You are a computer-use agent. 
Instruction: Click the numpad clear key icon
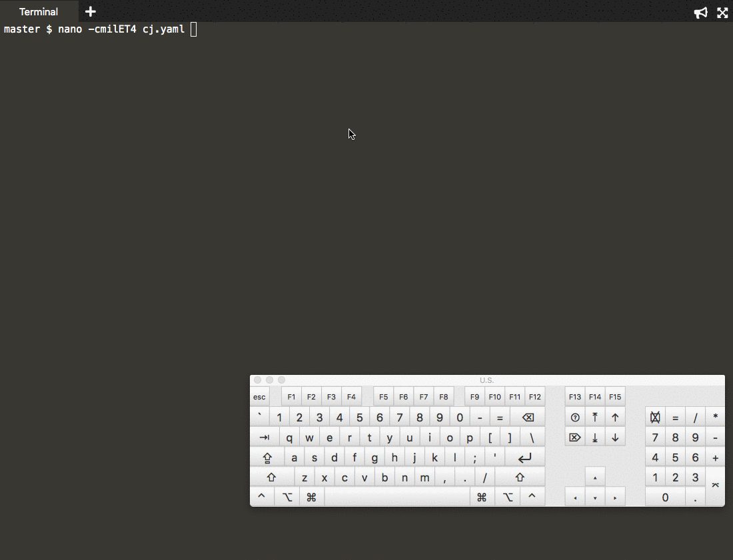tap(655, 418)
